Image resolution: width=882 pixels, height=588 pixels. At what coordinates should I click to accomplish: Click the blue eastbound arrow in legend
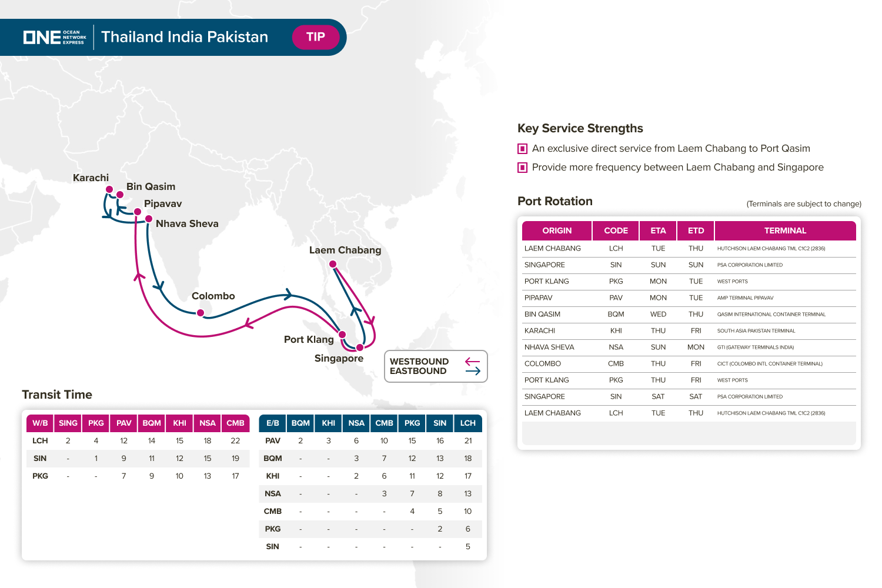(473, 371)
